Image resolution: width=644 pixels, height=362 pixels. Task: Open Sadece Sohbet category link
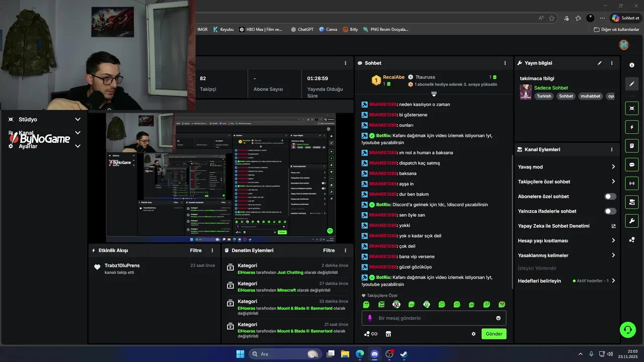pos(551,88)
